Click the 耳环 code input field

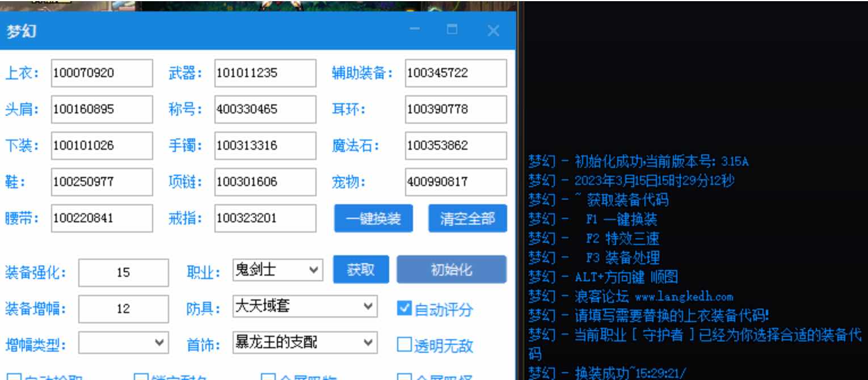pos(456,109)
